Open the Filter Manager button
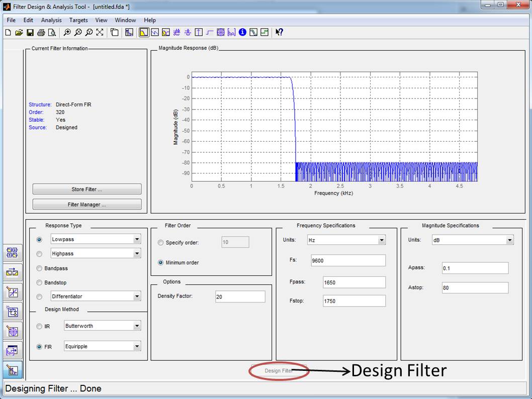 [x=87, y=205]
